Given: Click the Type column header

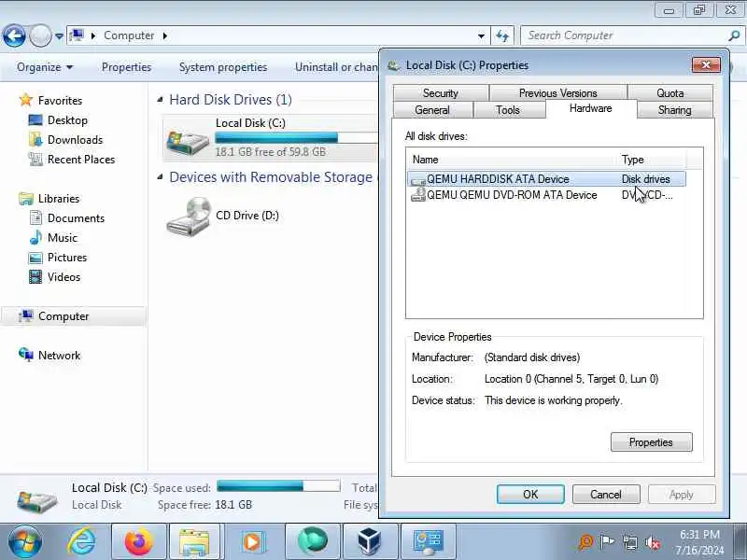Looking at the screenshot, I should pos(651,160).
